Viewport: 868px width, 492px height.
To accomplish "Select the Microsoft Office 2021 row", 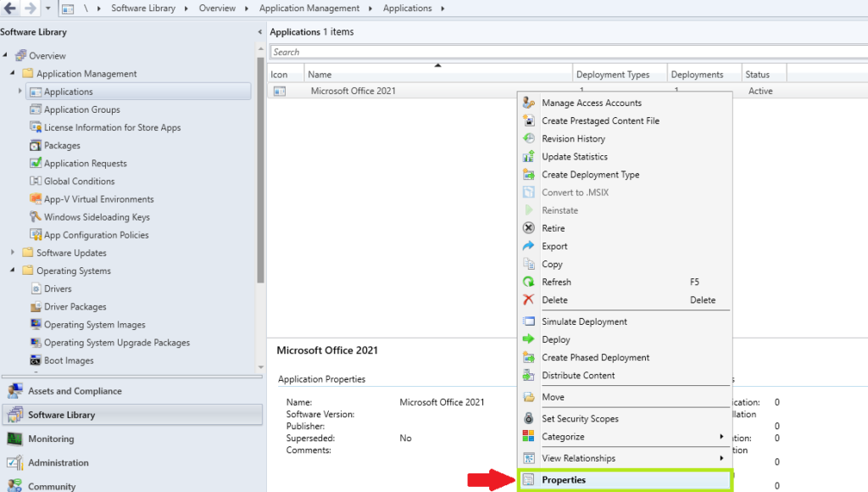I will pos(568,91).
